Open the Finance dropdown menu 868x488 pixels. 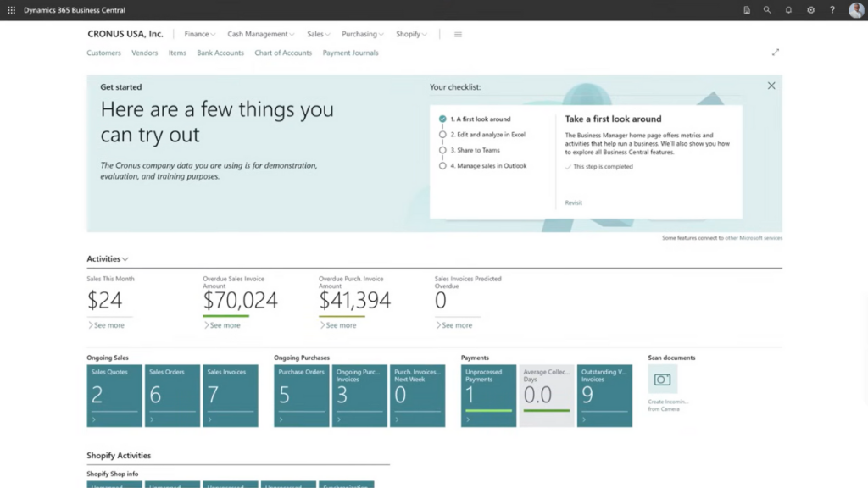pyautogui.click(x=199, y=34)
